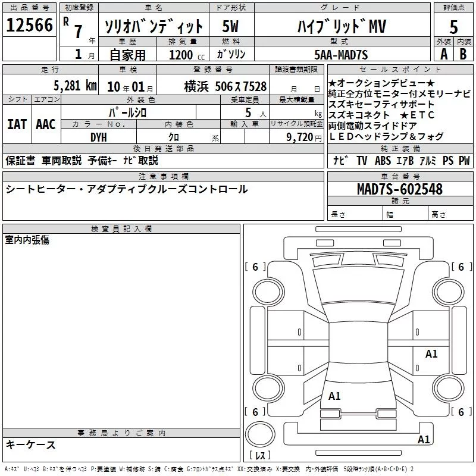Select the model code 5AA-MAD7S

click(341, 55)
